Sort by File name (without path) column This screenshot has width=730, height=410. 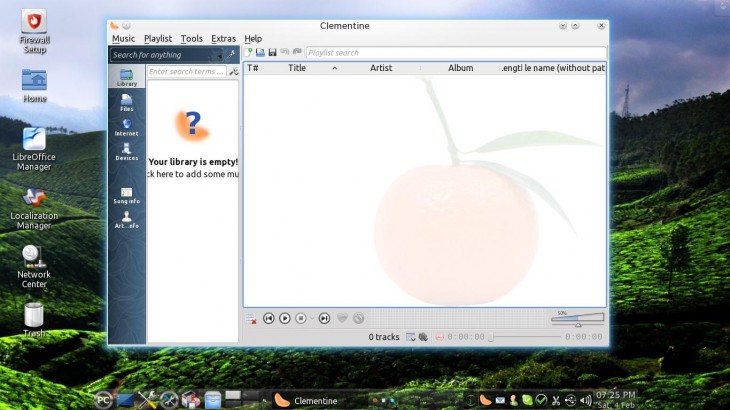pos(564,68)
